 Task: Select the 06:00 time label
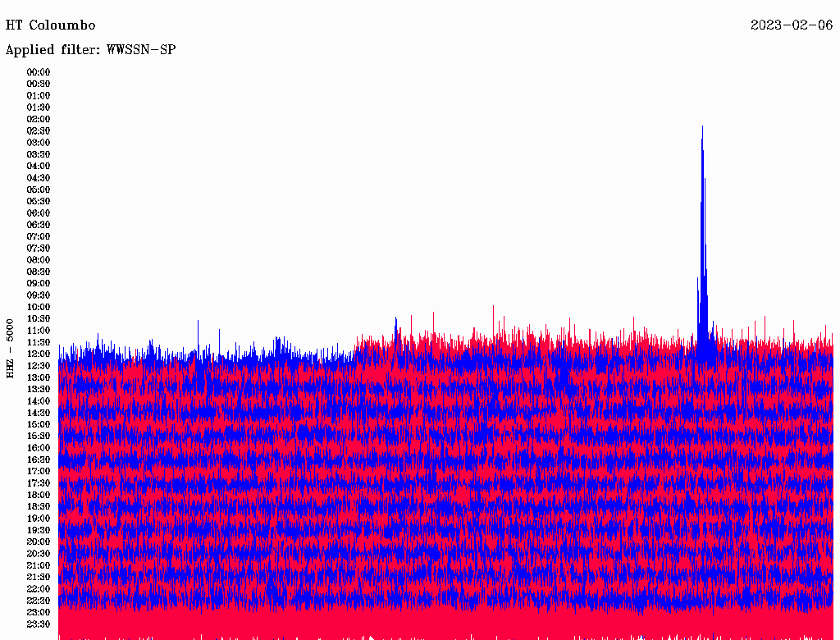[39, 213]
